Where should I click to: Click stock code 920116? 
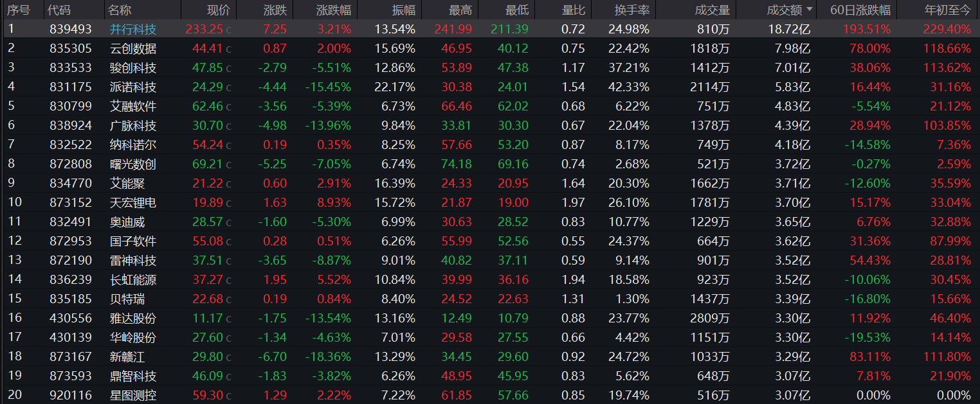[71, 395]
